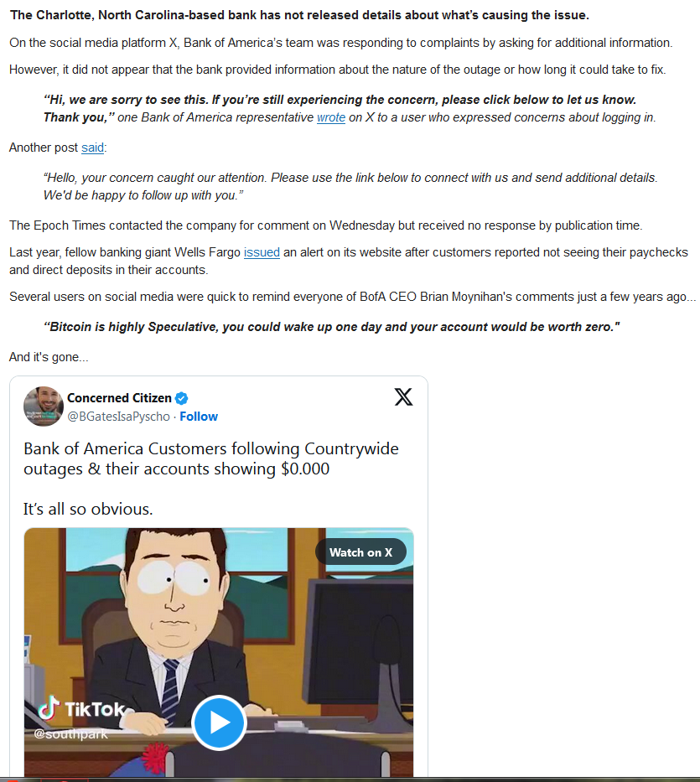Open the 'said' hyperlink after Another post
Image resolution: width=700 pixels, height=782 pixels.
click(x=92, y=148)
